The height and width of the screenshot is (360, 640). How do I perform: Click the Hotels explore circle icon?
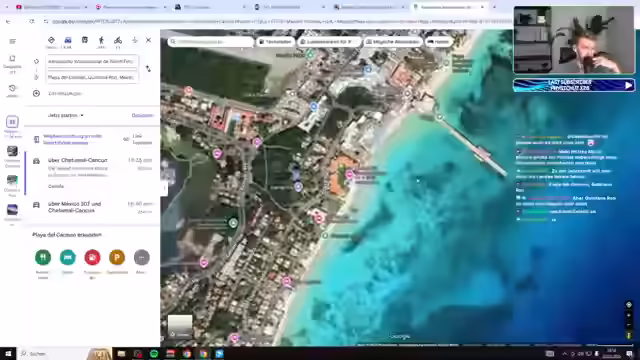tap(68, 257)
